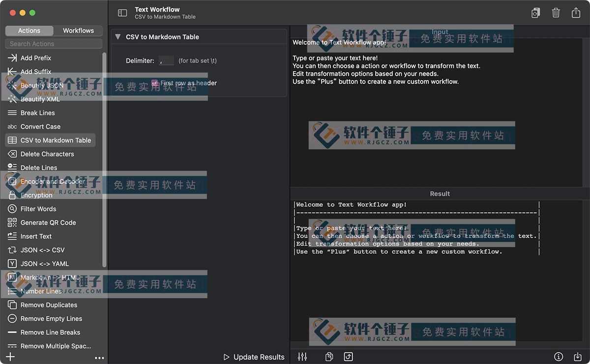Click the Delete Characters icon
590x364 pixels.
point(12,154)
